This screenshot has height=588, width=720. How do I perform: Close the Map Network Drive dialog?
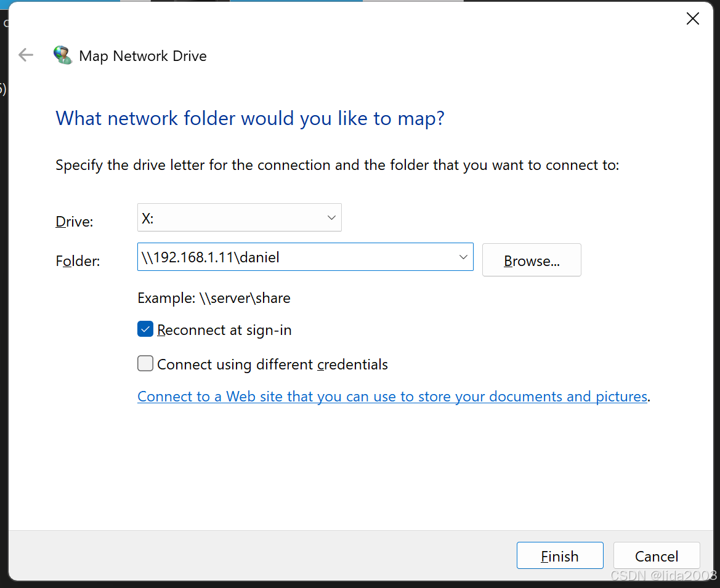tap(692, 19)
